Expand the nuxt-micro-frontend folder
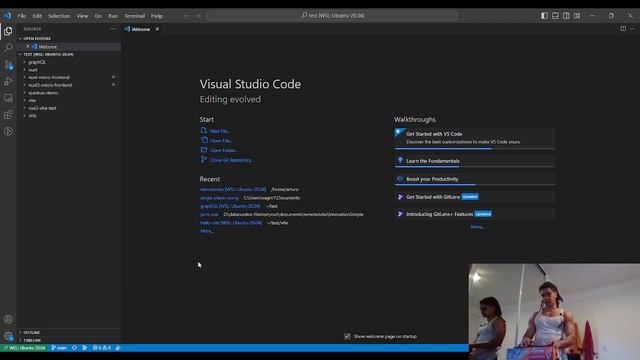The height and width of the screenshot is (360, 640). [x=49, y=77]
